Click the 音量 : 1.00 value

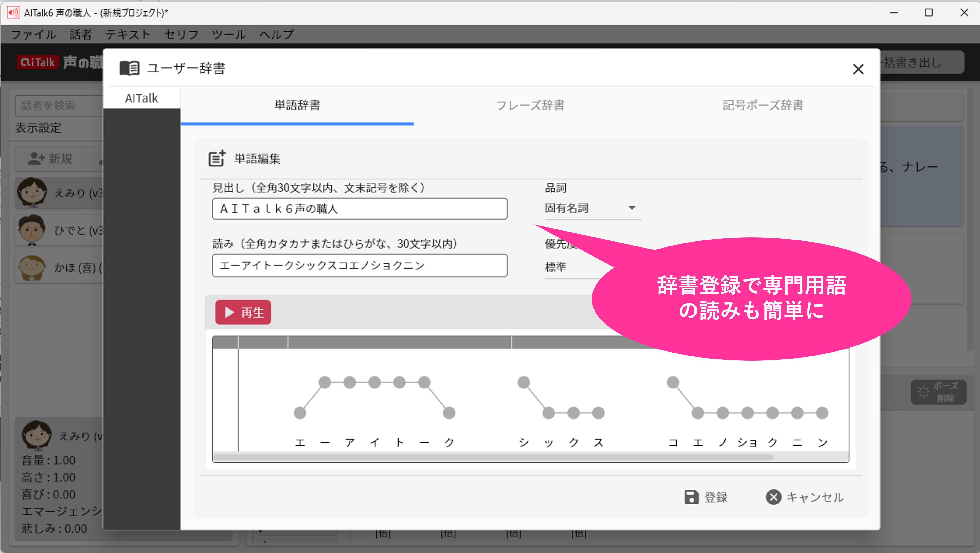48,460
